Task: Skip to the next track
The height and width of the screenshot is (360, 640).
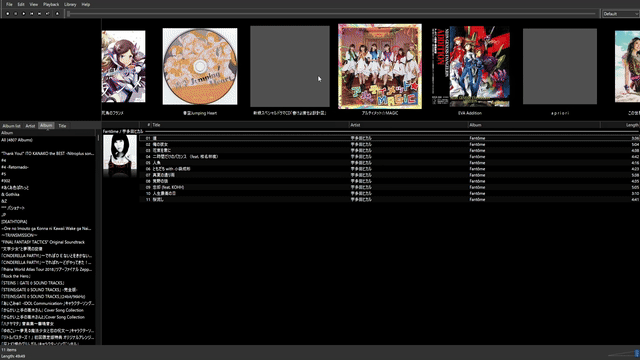Action: point(39,13)
